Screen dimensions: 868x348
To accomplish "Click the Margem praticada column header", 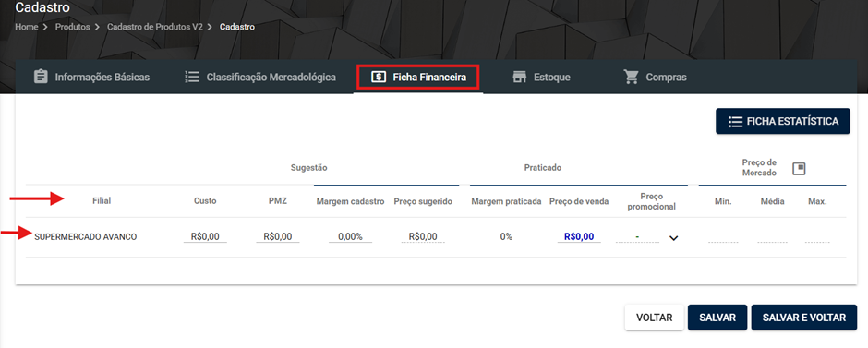I will tap(507, 201).
